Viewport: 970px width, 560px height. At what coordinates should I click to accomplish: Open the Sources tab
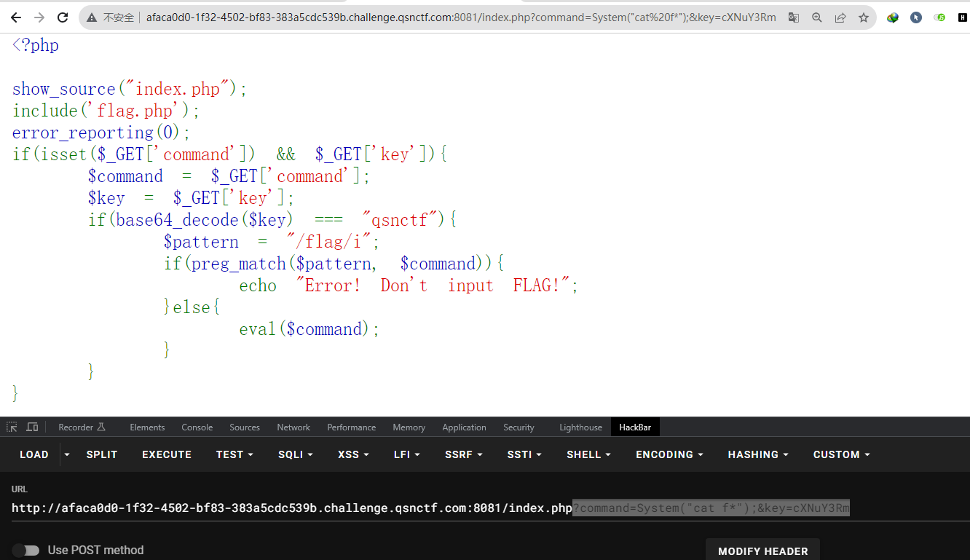[x=245, y=427]
